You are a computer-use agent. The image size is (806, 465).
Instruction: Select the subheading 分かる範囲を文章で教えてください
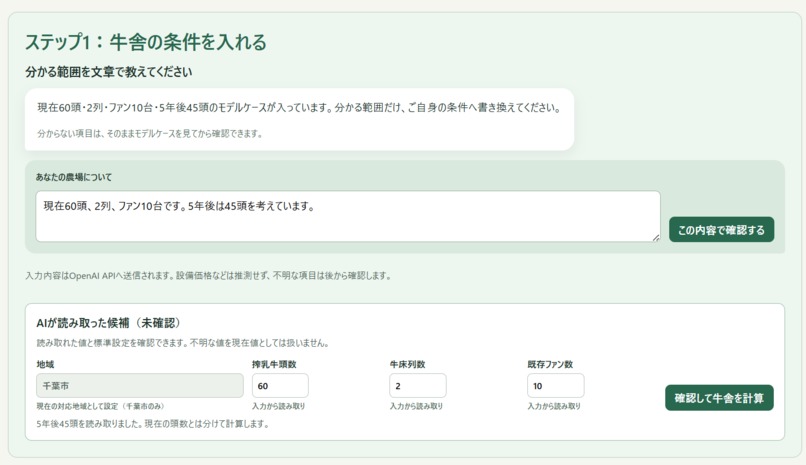coord(108,72)
